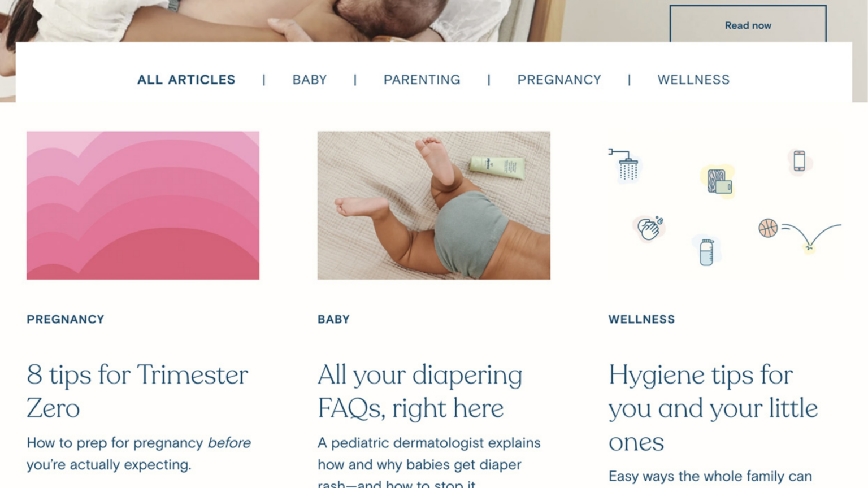Switch to the Baby category tab
The height and width of the screenshot is (488, 868).
pos(310,80)
